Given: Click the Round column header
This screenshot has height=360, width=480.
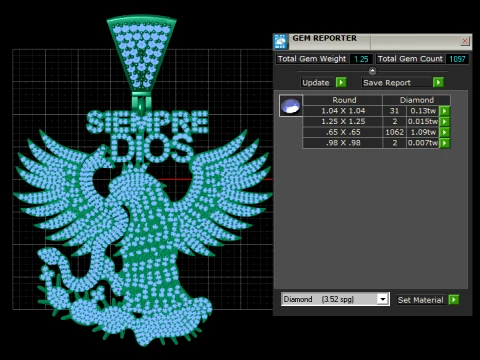Looking at the screenshot, I should click(x=343, y=100).
